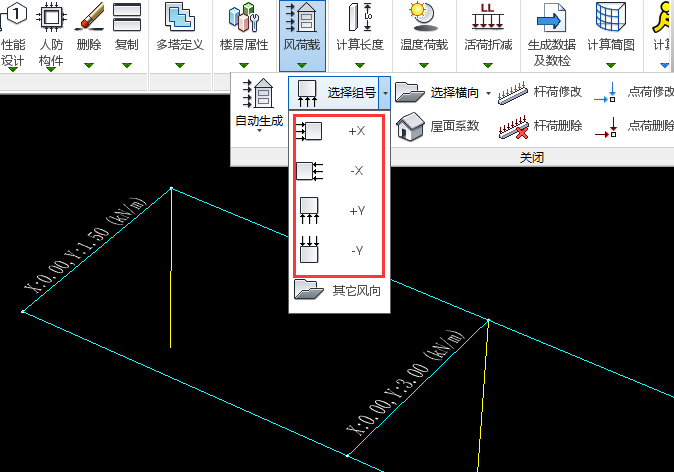Click the 自动生成 auto-generate icon
Viewport: 674px width, 472px height.
259,94
